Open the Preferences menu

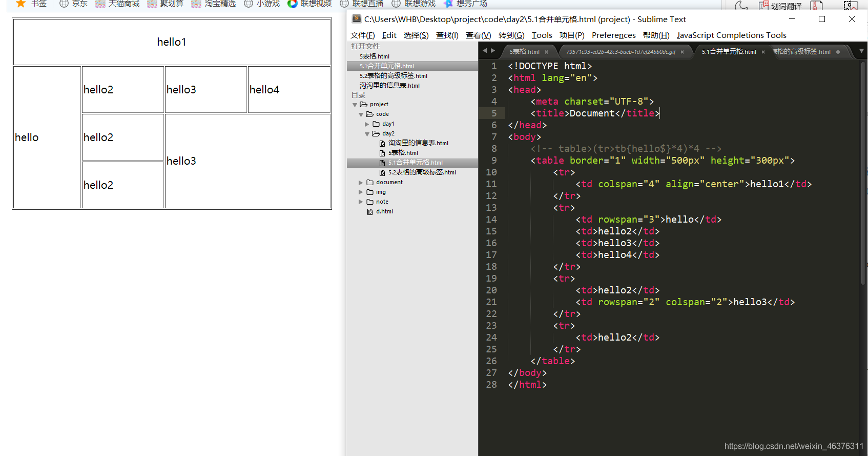[x=614, y=35]
